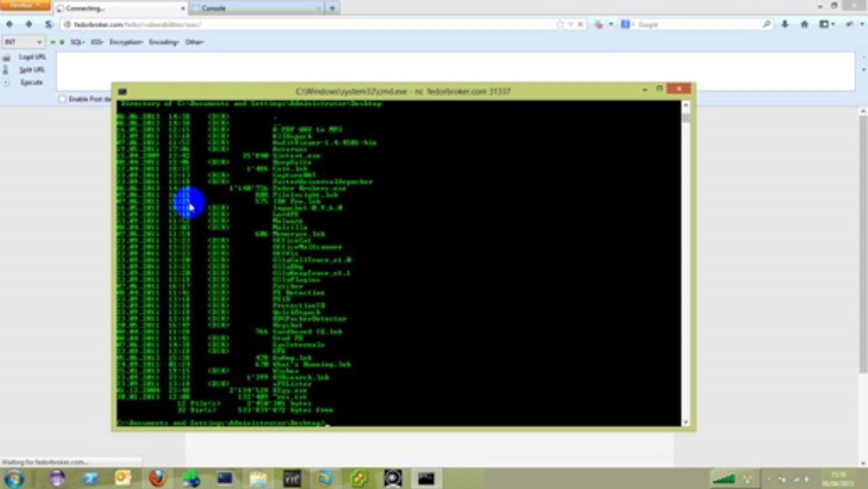Open the Encoding menu in HackBar
This screenshot has width=868, height=489.
click(164, 42)
